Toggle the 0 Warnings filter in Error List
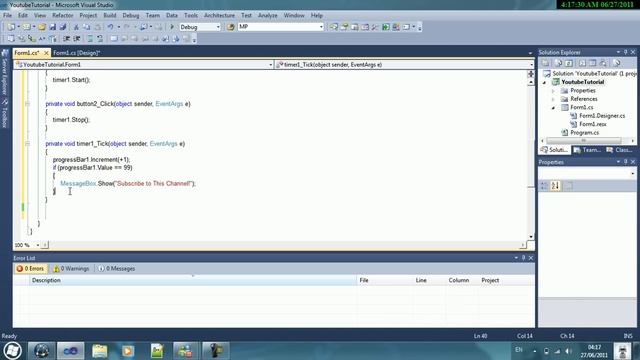The height and width of the screenshot is (360, 640). 71,269
